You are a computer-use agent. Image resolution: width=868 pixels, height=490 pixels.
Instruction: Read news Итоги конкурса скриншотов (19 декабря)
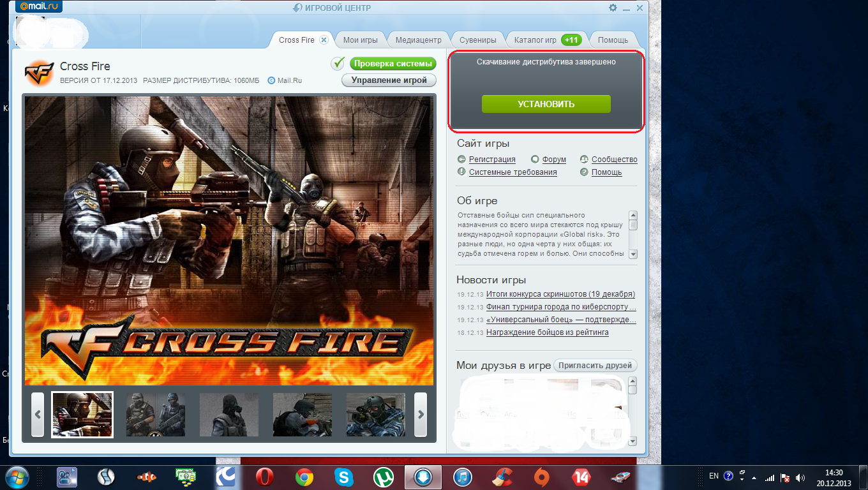[x=560, y=294]
